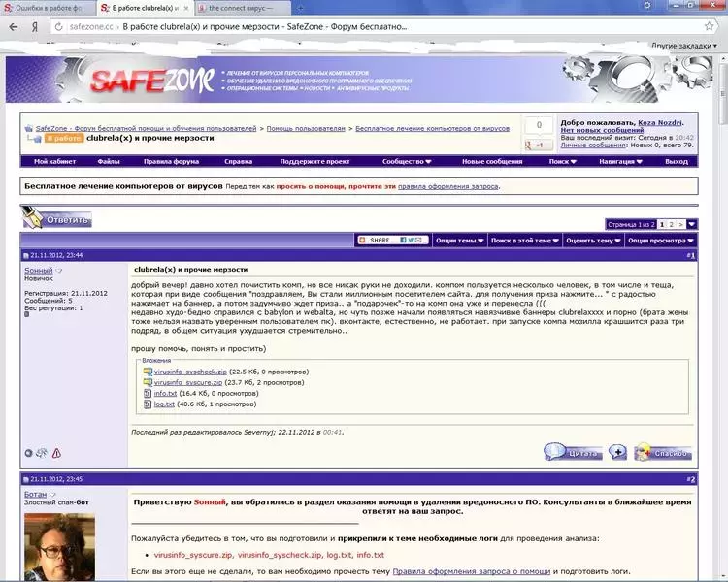
Task: Open Новые сообщения menu item
Action: tap(492, 162)
